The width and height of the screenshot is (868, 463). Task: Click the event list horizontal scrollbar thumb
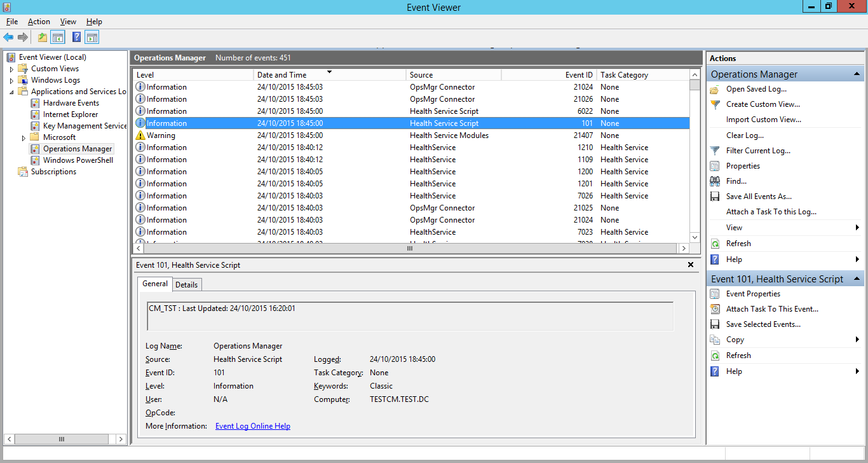410,249
